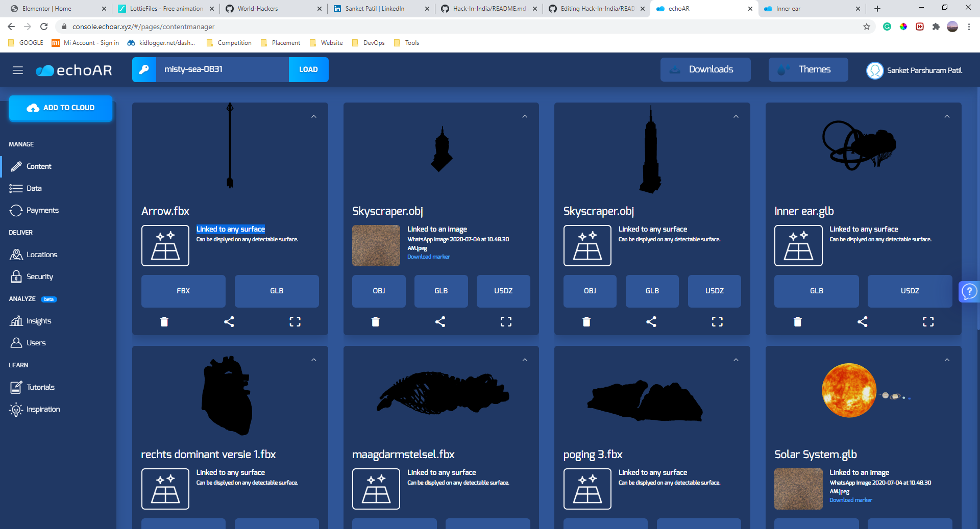Viewport: 980px width, 529px height.
Task: Open the Locations section
Action: 42,254
